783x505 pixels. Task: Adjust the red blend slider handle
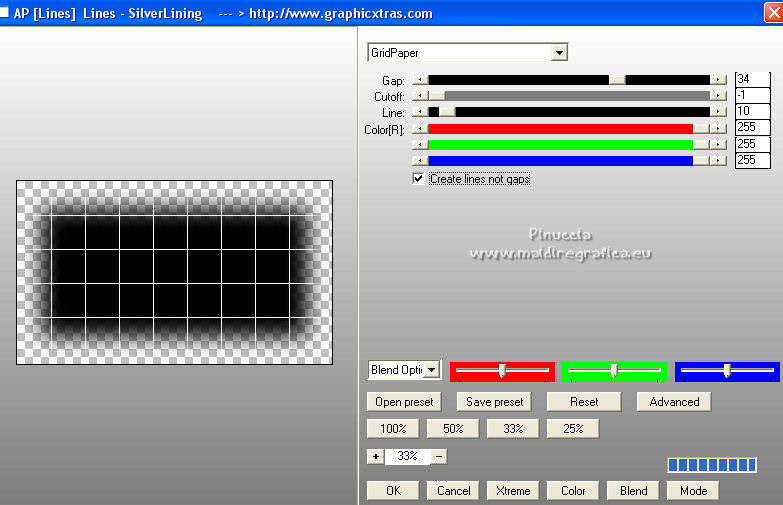502,370
